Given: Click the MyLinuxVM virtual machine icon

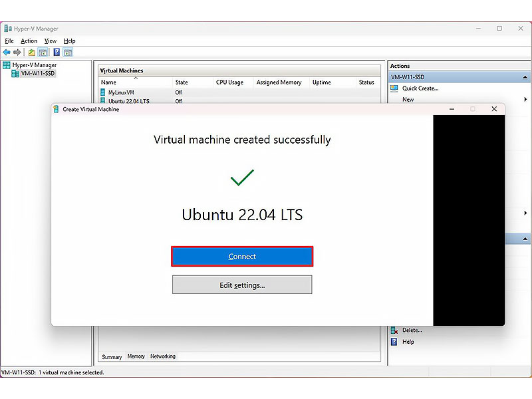Looking at the screenshot, I should click(x=103, y=92).
